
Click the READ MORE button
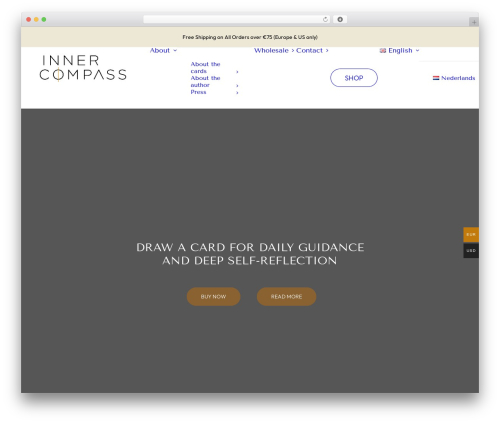tap(286, 296)
